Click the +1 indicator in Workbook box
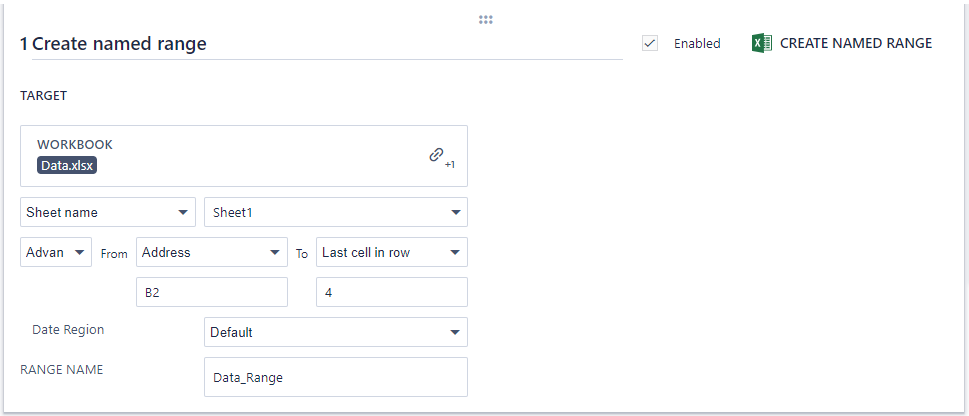 [450, 165]
